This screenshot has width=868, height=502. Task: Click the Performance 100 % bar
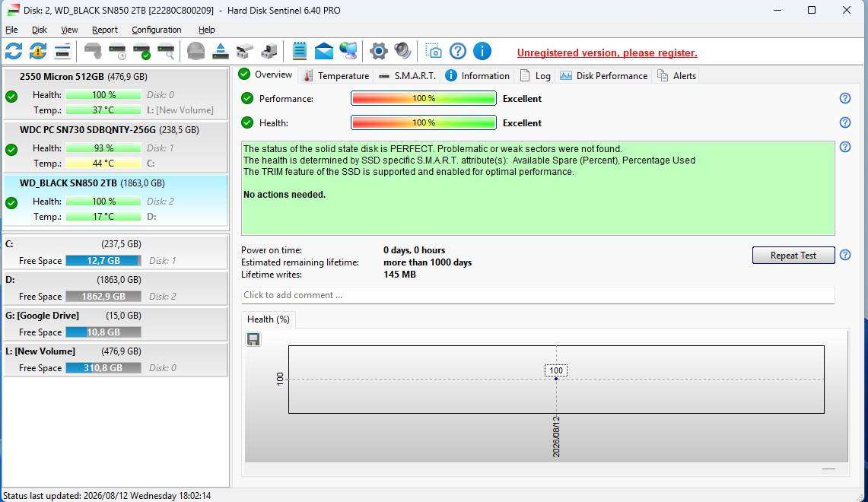[x=424, y=99]
